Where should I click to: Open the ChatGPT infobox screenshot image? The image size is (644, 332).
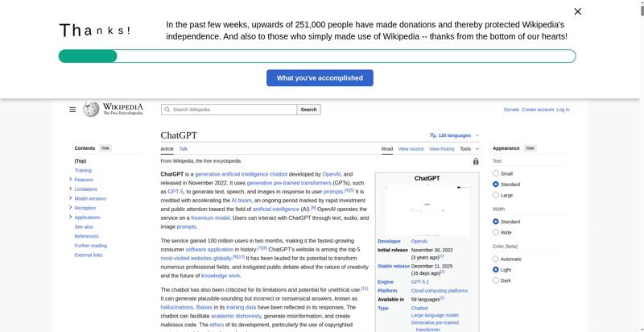click(x=427, y=210)
